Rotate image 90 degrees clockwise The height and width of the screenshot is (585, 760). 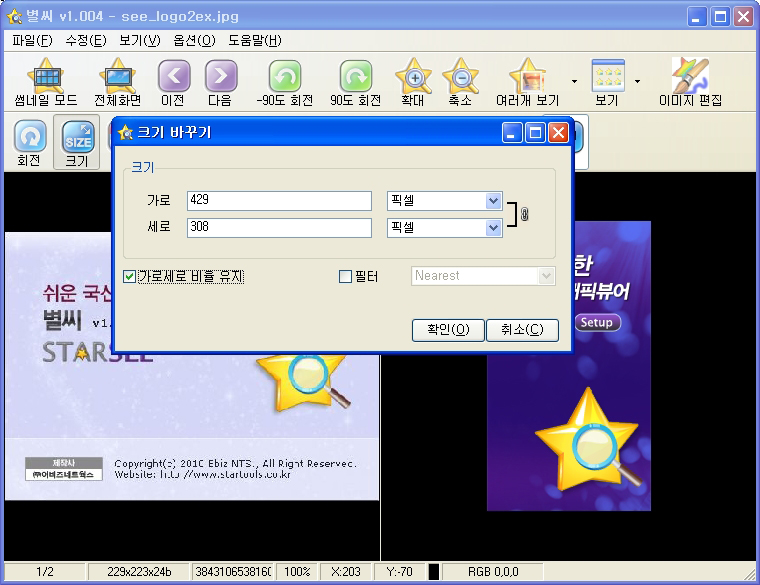coord(355,81)
